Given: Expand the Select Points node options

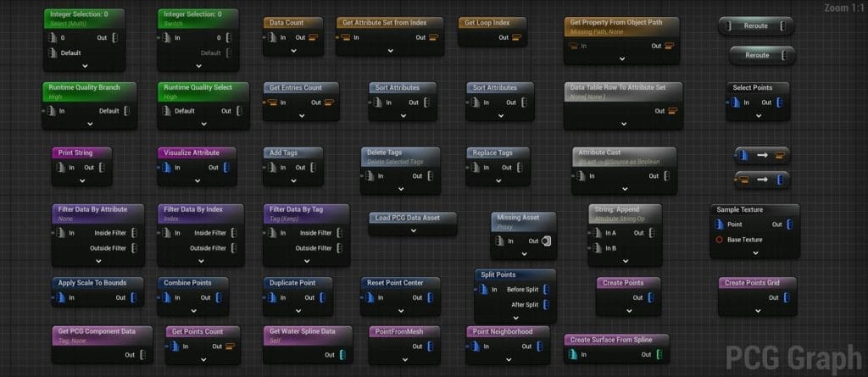Looking at the screenshot, I should (x=758, y=116).
